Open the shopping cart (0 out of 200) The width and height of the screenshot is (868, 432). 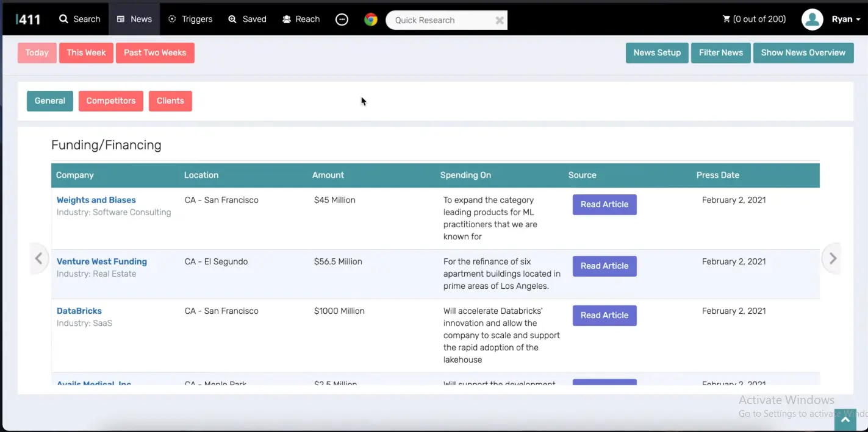[x=754, y=19]
